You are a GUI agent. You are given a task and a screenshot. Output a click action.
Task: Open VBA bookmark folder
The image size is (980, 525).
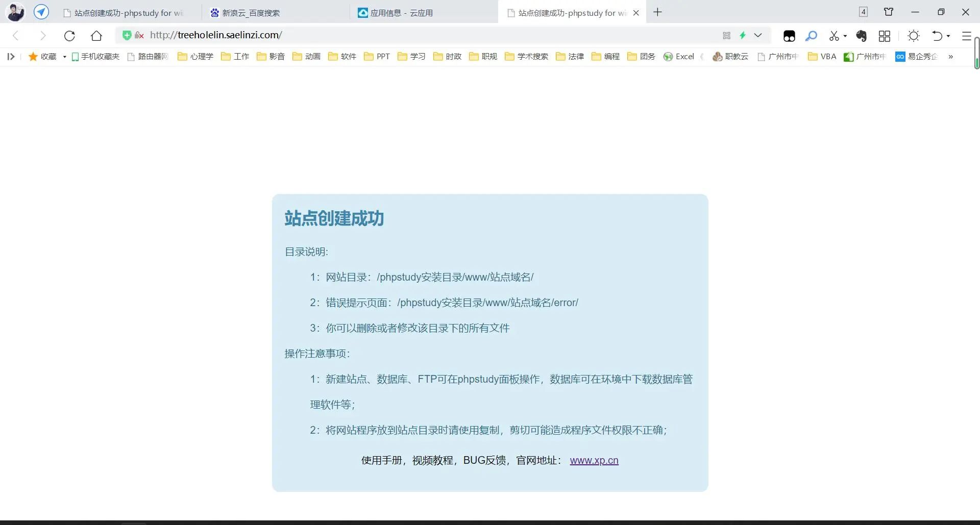pos(822,57)
